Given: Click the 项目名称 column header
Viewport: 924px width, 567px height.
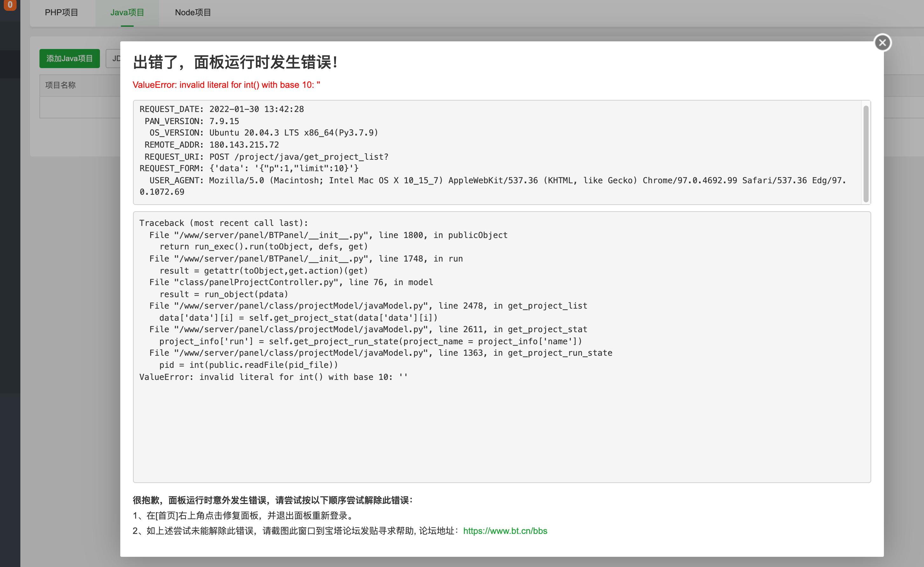Looking at the screenshot, I should 60,85.
